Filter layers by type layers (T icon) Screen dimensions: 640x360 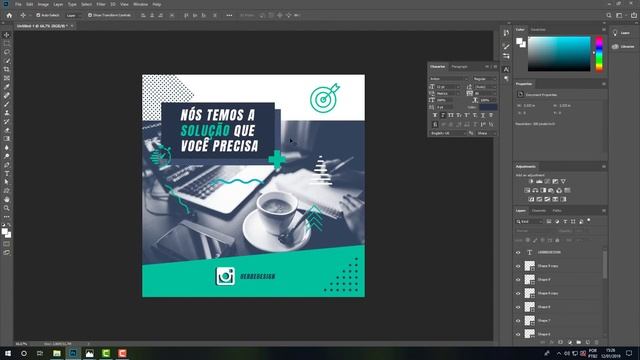[565, 222]
